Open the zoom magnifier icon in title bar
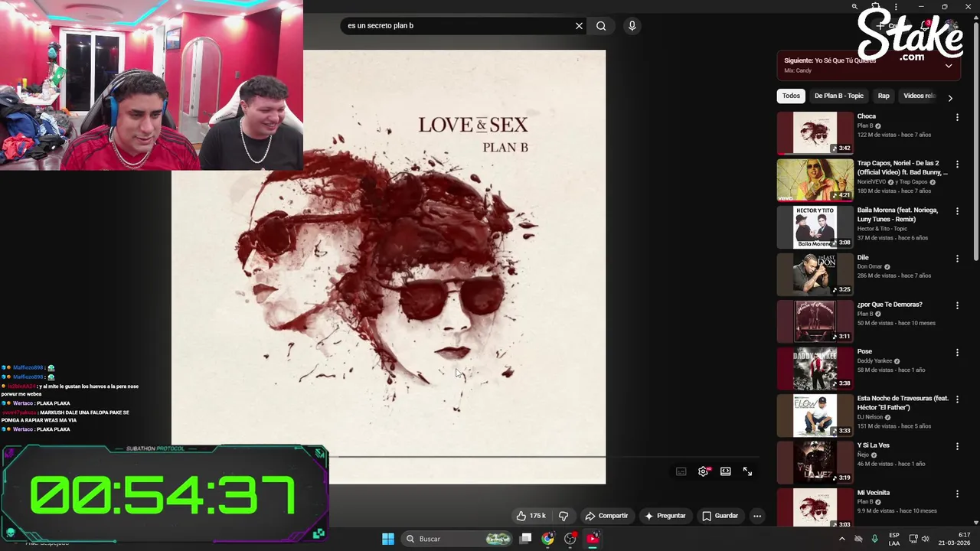Image resolution: width=980 pixels, height=551 pixels. pyautogui.click(x=854, y=7)
